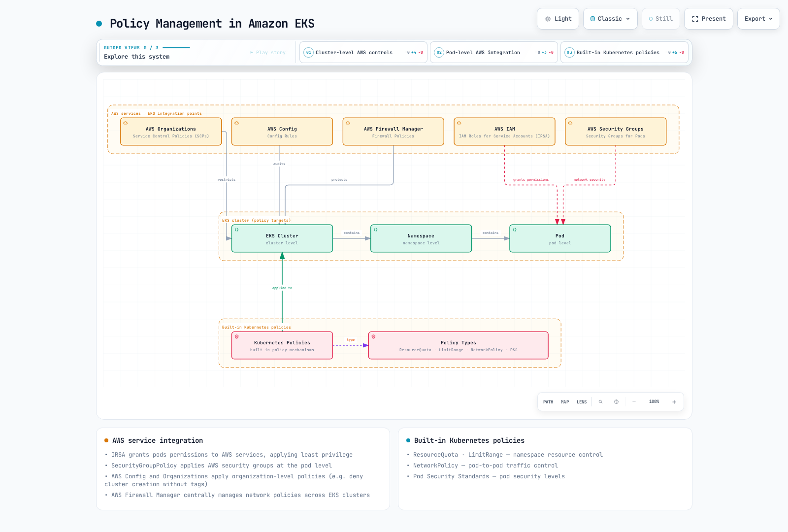The width and height of the screenshot is (788, 532).
Task: Click the 'network security' edge label
Action: click(x=590, y=180)
